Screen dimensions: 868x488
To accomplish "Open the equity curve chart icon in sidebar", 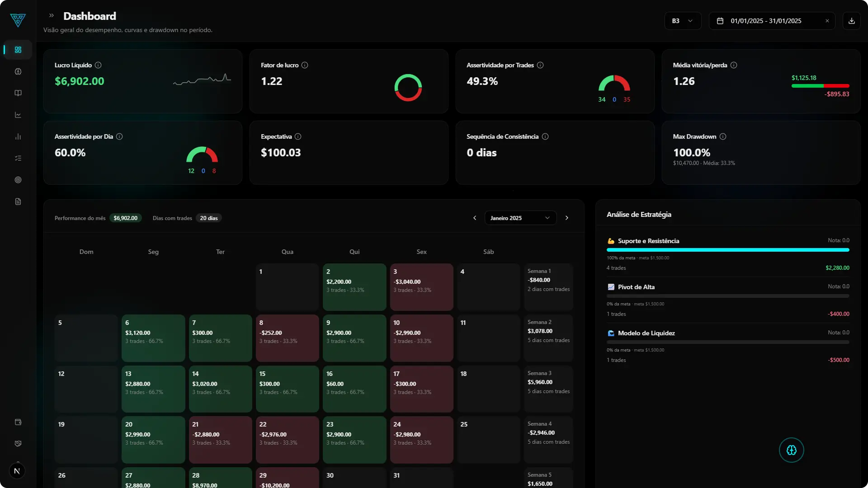I will pos(18,115).
